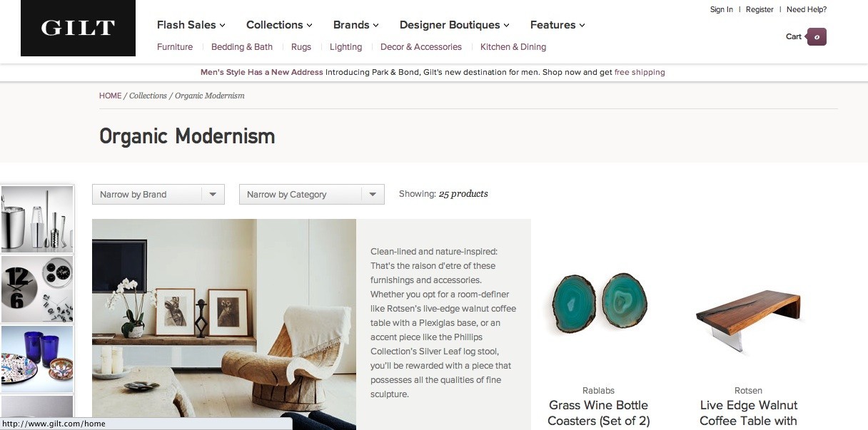Expand the Features dropdown

pos(557,25)
